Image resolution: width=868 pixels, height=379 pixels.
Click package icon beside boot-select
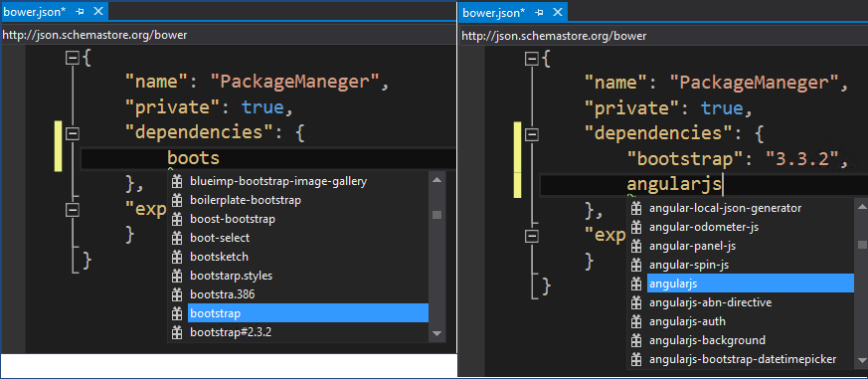177,238
